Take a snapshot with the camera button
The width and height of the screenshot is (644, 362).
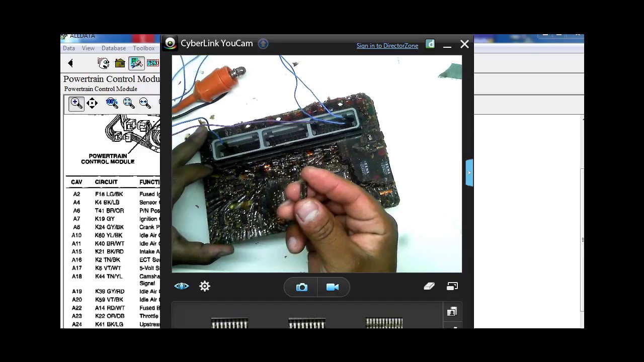point(302,287)
